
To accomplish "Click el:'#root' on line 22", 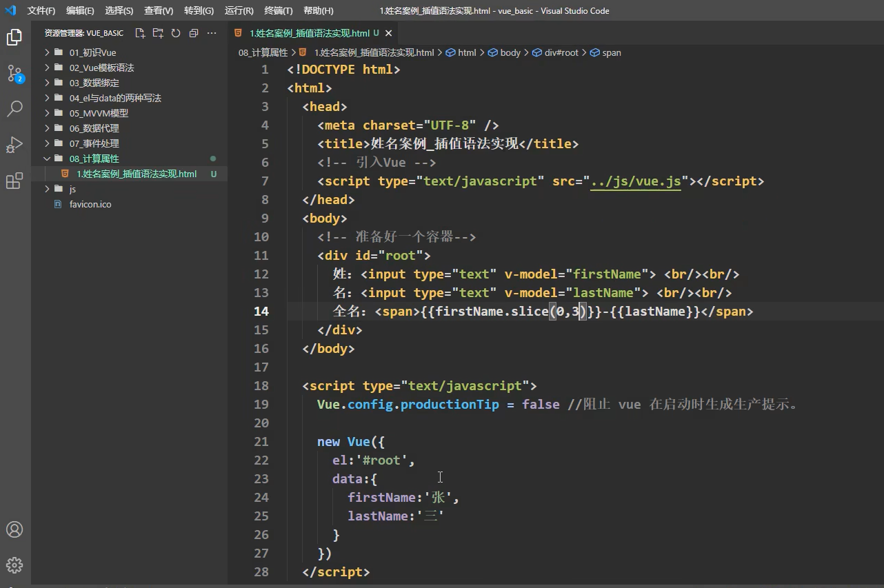I will pyautogui.click(x=374, y=460).
